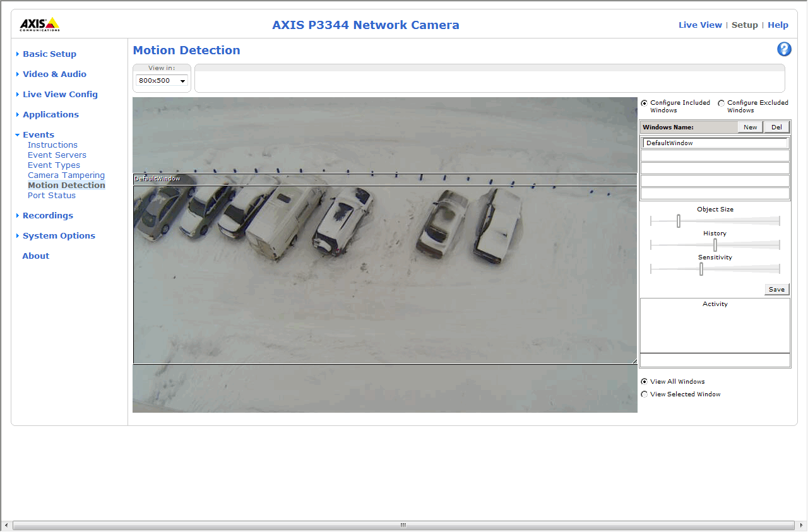Enable View All Windows option
Image resolution: width=808 pixels, height=532 pixels.
point(644,382)
